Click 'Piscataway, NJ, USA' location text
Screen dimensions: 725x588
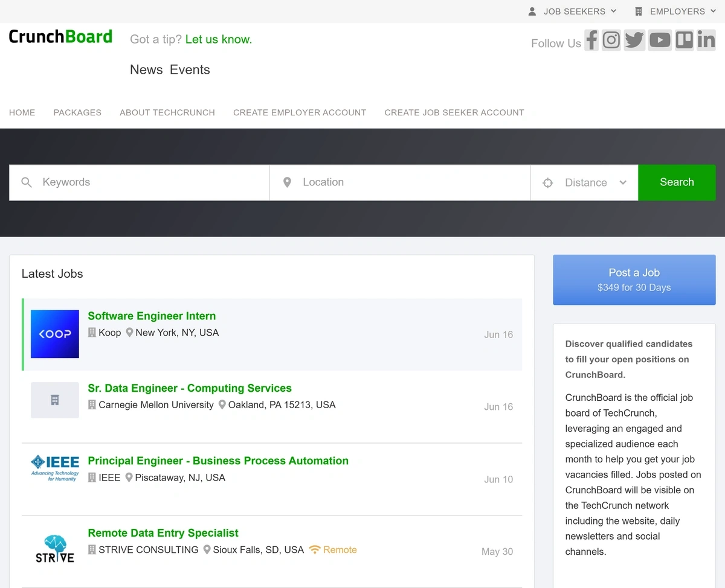(180, 478)
